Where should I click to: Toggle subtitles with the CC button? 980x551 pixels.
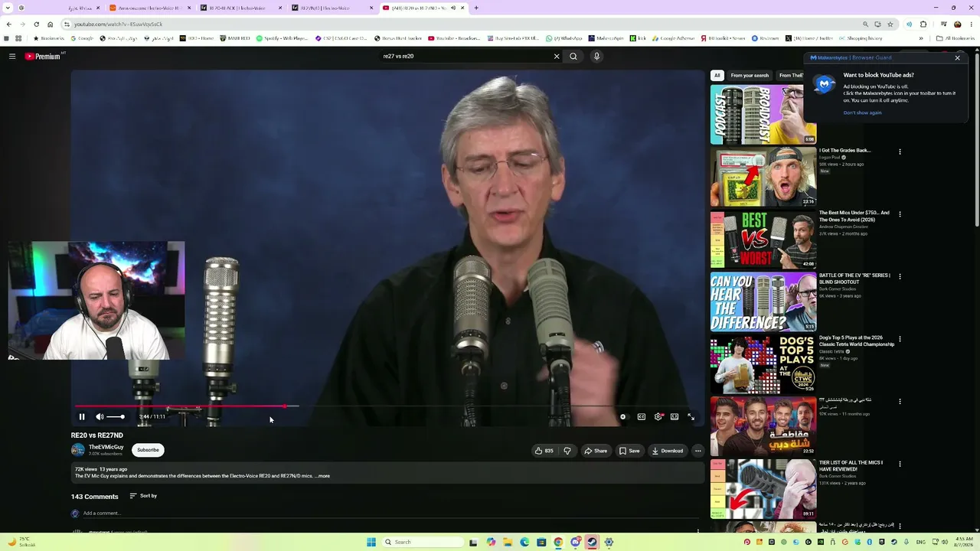(642, 416)
